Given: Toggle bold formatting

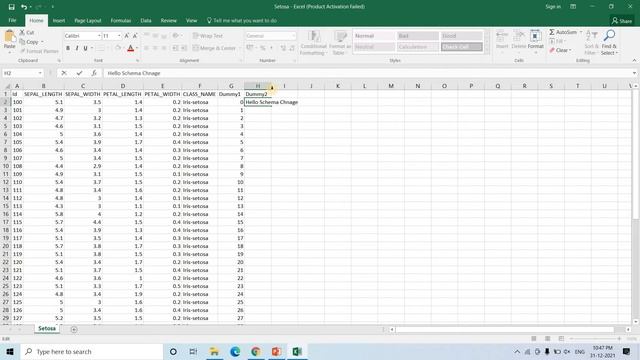Looking at the screenshot, I should pos(68,48).
